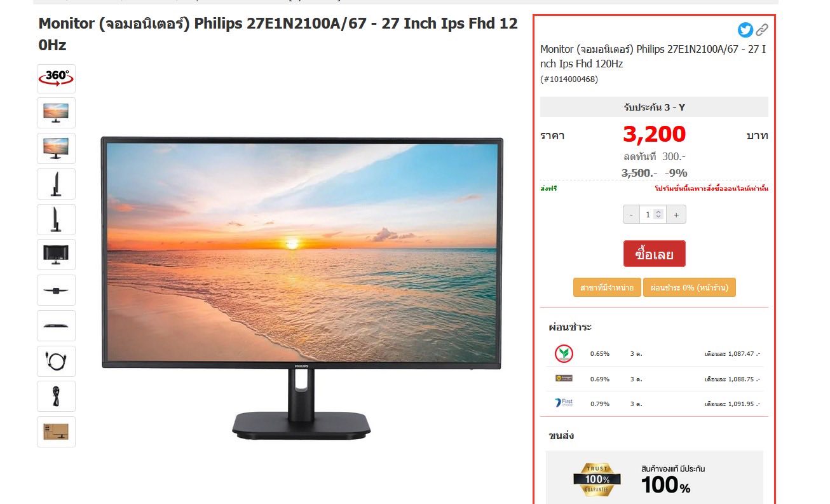Click the First Choice installment logo
The image size is (830, 504).
(x=563, y=403)
